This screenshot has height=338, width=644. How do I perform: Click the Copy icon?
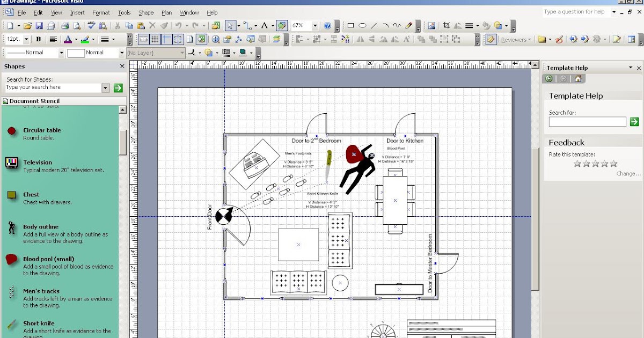[x=129, y=25]
